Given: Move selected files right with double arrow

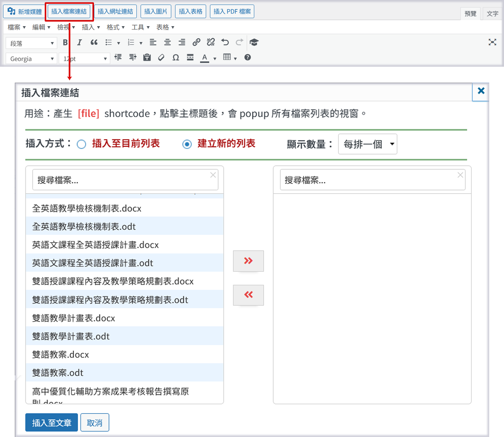Looking at the screenshot, I should tap(248, 261).
